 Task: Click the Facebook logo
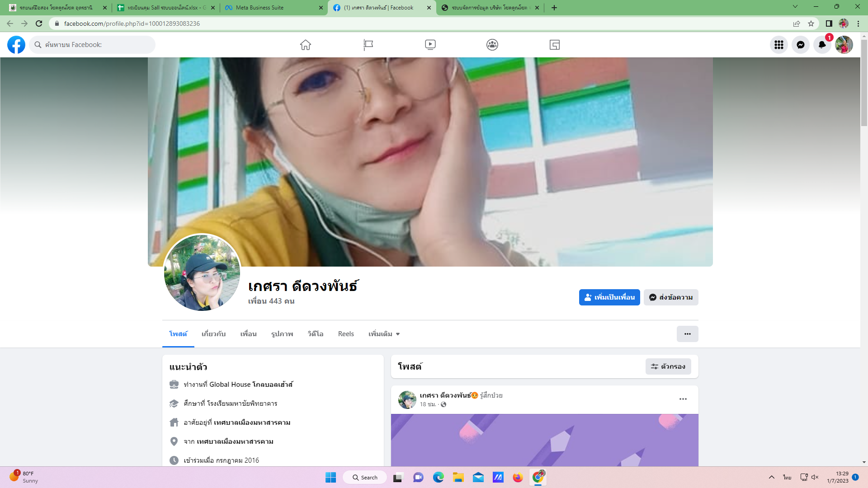[x=16, y=45]
